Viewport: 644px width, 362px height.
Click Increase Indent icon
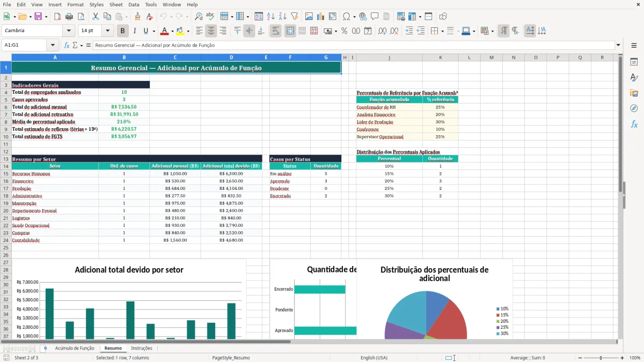tap(409, 31)
